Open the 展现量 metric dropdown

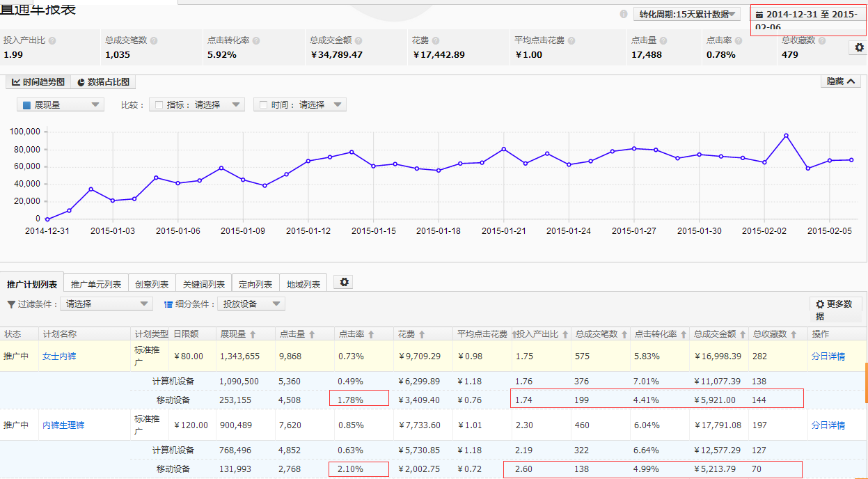61,105
